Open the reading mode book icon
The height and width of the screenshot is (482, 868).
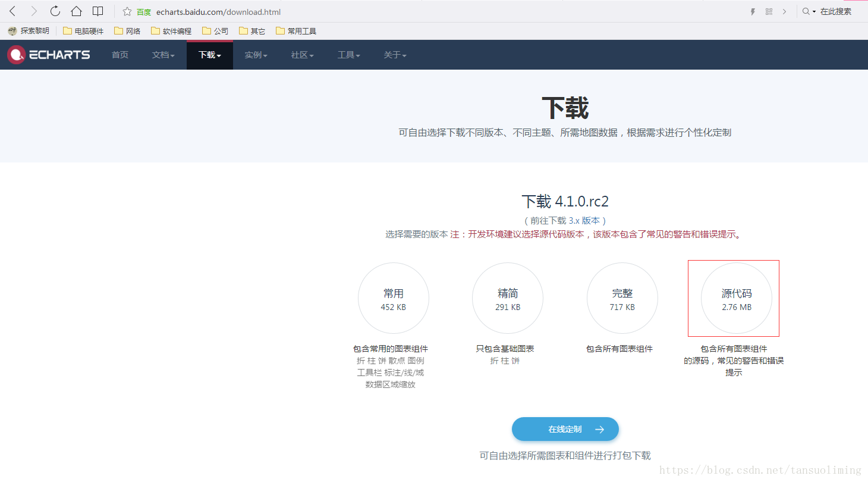click(98, 11)
